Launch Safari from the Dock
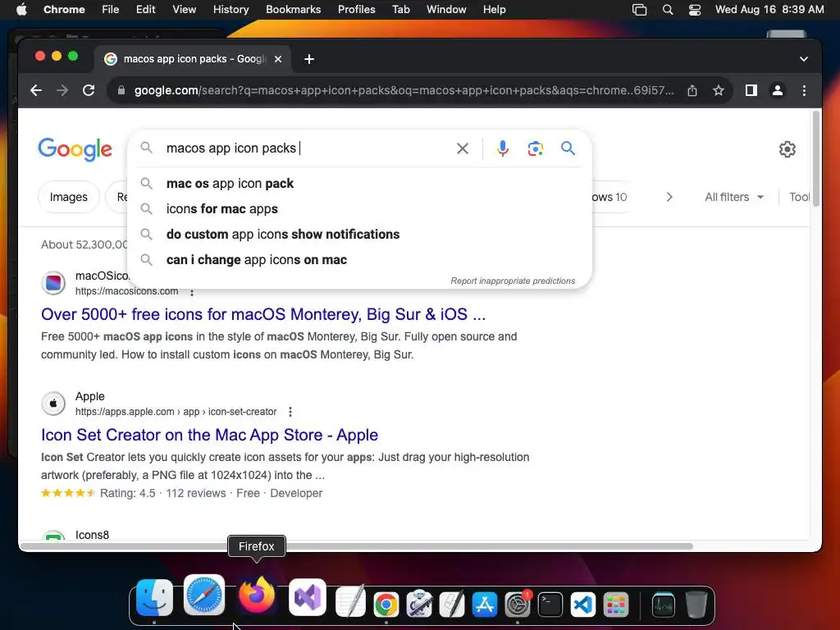Image resolution: width=840 pixels, height=630 pixels. click(x=204, y=596)
